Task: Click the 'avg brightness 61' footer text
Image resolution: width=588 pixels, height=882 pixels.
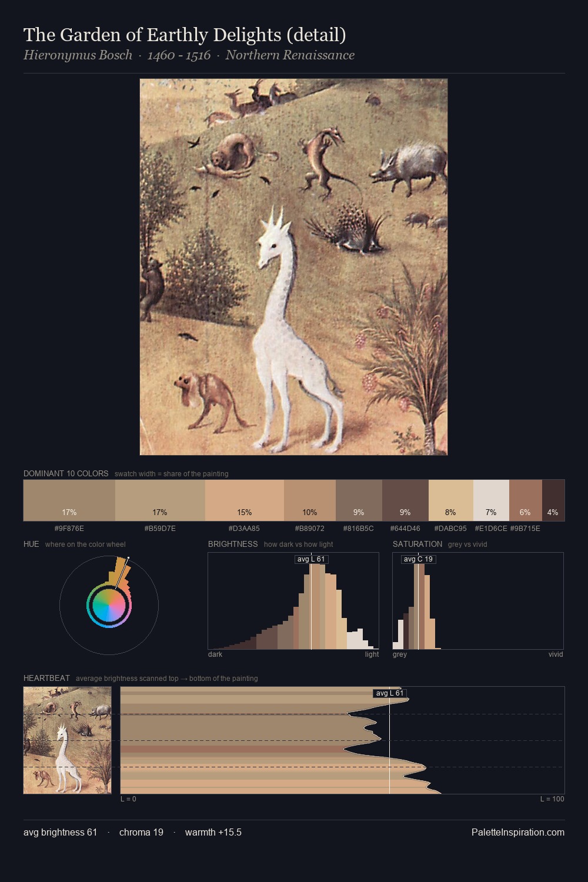Action: (60, 832)
